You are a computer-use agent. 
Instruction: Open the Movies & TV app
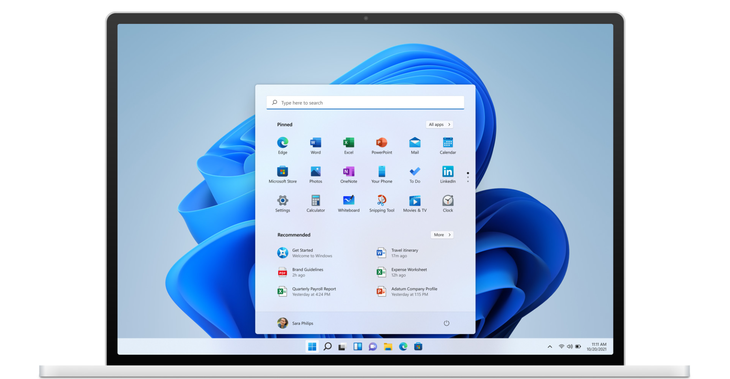[x=415, y=203]
